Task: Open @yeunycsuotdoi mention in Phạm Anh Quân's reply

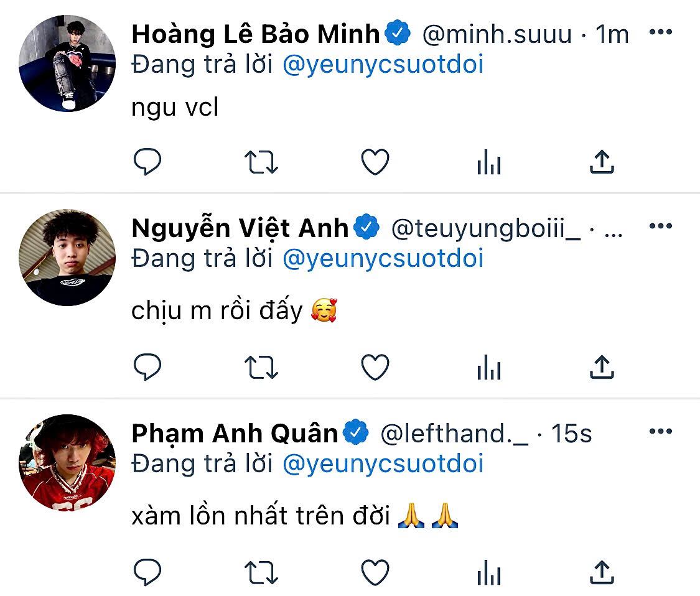Action: [x=383, y=463]
